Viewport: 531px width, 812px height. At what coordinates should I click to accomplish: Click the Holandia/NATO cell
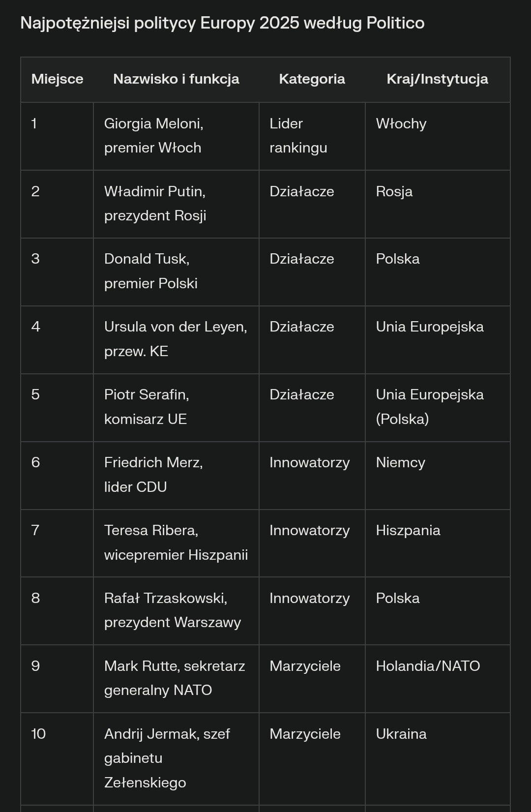pyautogui.click(x=428, y=666)
